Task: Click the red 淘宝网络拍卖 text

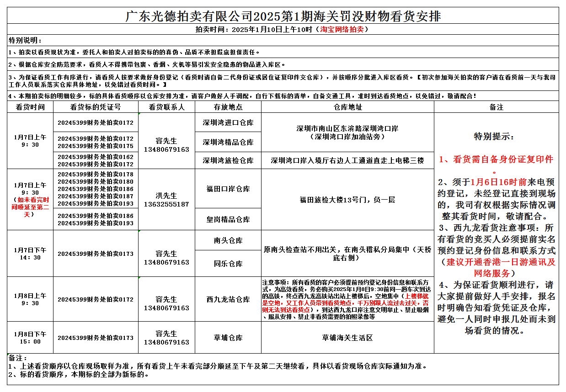Action: tap(342, 29)
